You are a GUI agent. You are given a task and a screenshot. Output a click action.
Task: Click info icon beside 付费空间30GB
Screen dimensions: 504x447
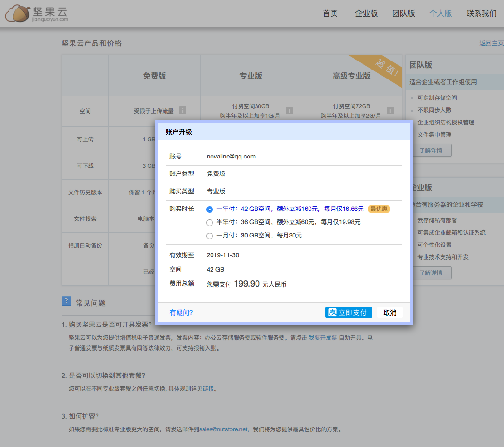coord(289,111)
